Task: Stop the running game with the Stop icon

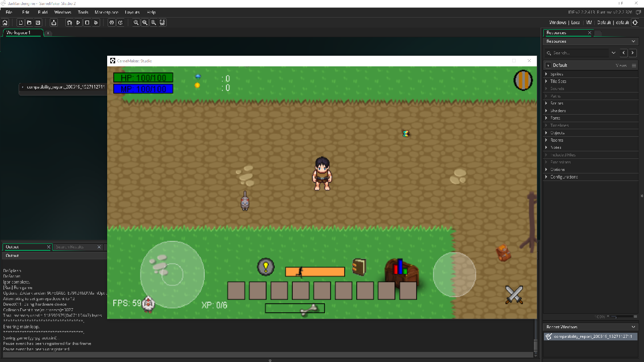Action: [x=87, y=22]
